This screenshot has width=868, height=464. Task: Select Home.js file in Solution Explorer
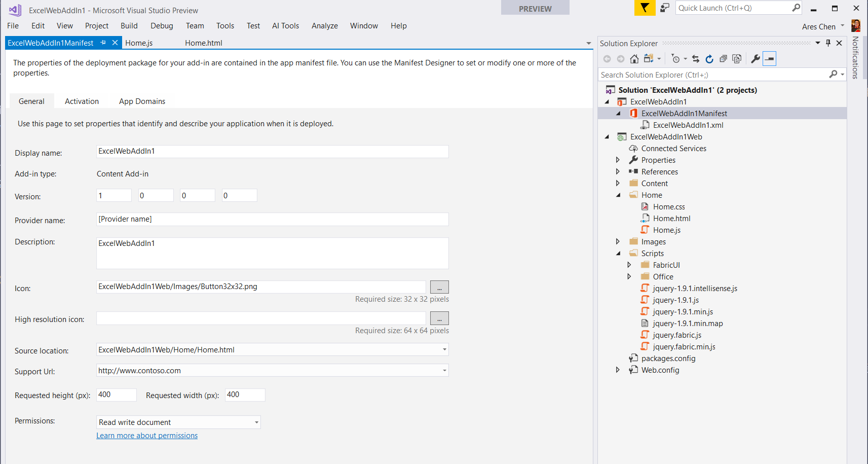[666, 230]
